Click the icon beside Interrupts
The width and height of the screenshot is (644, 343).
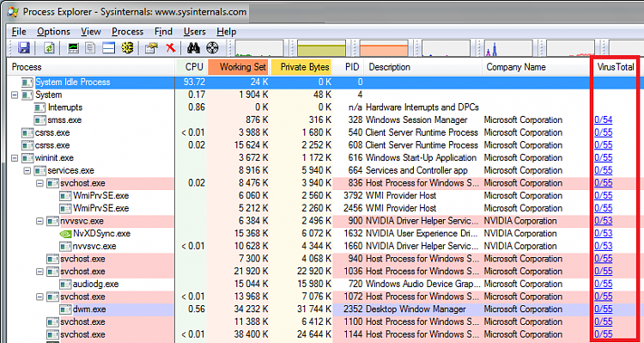[x=39, y=107]
